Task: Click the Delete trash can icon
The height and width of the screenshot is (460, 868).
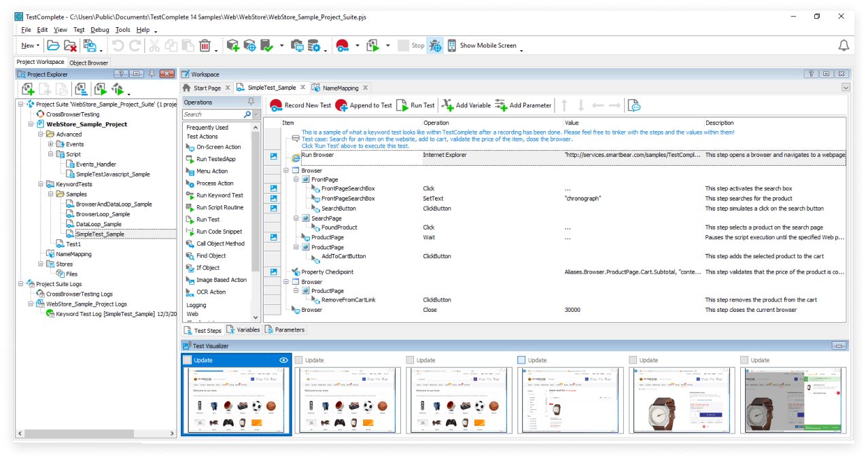Action: click(x=205, y=46)
